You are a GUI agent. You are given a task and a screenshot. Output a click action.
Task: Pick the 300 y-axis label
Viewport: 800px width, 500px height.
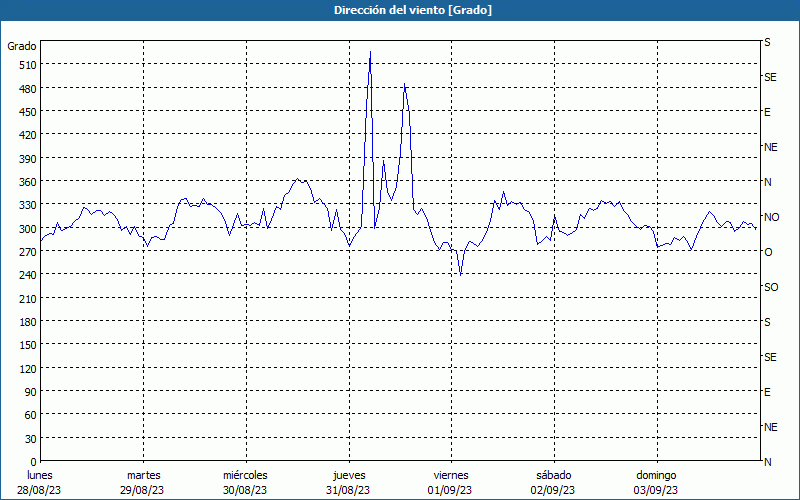pos(27,229)
